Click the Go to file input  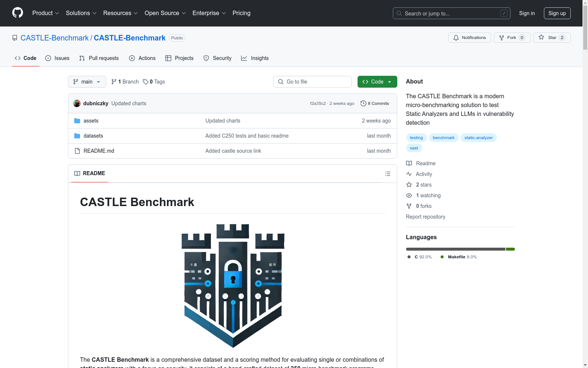pos(312,82)
